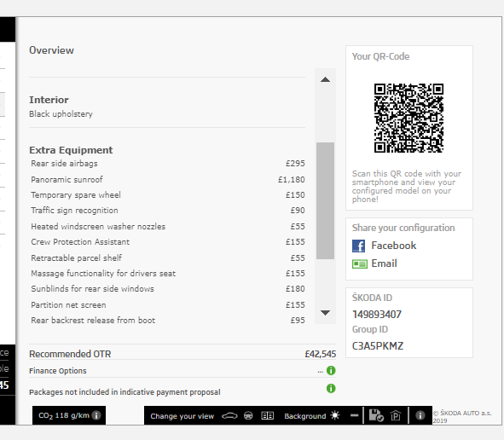Show Finance Options info
Screen dimensions: 504x440
tap(331, 371)
